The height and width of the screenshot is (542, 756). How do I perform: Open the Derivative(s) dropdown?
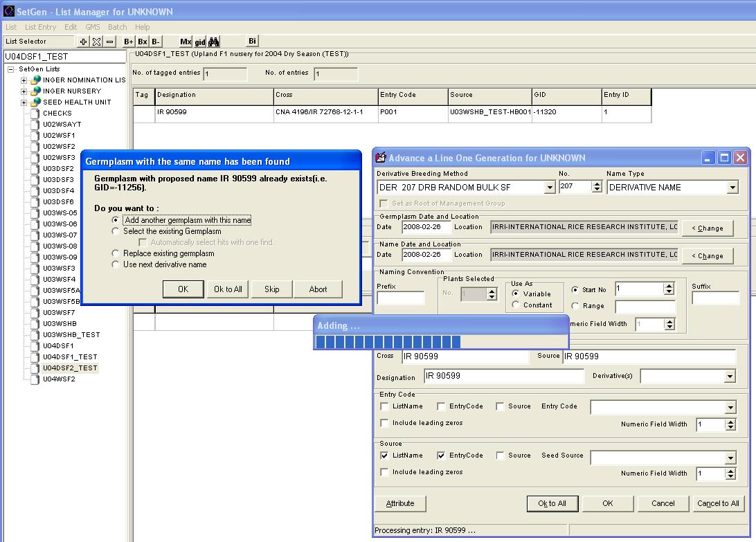coord(730,376)
